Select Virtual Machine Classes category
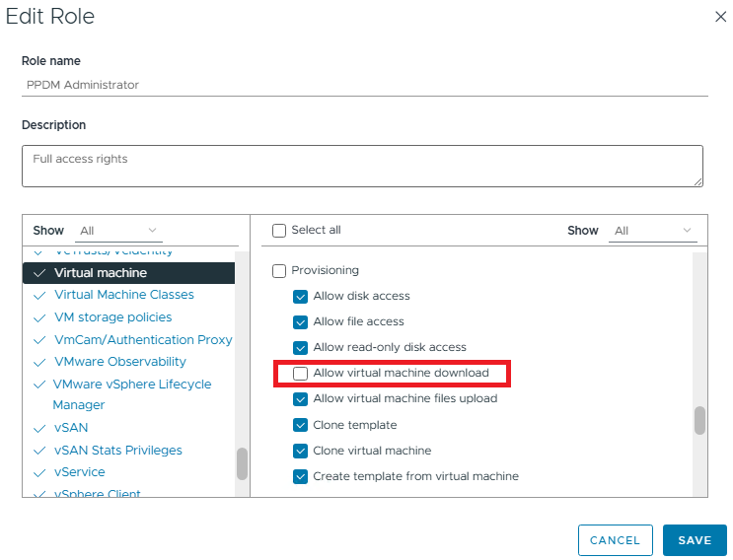 pos(124,295)
